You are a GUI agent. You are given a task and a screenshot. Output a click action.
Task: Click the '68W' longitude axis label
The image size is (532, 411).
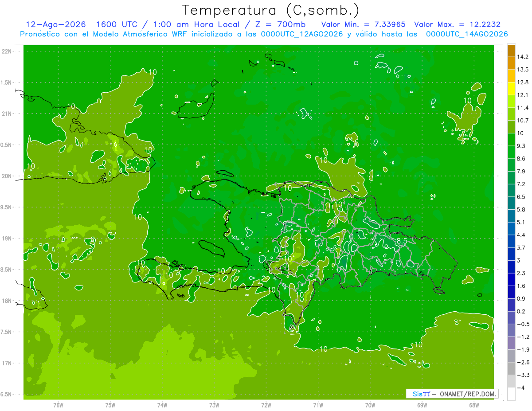click(x=474, y=405)
